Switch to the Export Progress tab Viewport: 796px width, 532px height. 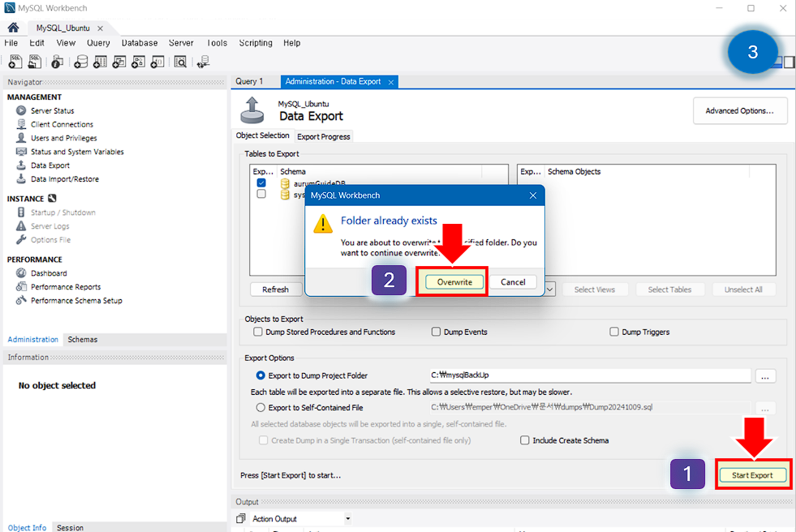[x=324, y=136]
